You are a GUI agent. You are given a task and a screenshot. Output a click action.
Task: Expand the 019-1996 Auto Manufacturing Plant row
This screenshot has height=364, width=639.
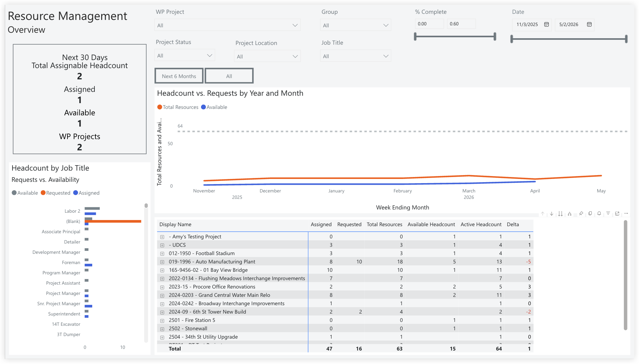[x=162, y=262]
